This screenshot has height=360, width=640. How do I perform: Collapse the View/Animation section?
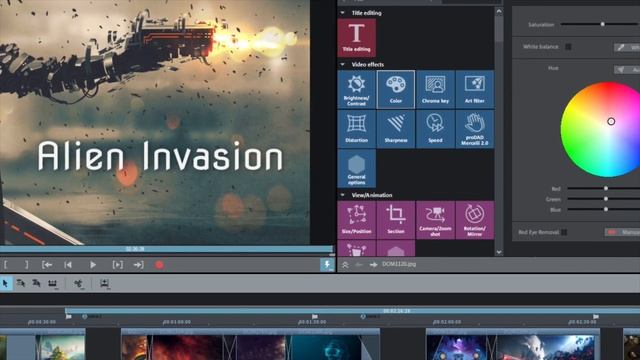(x=342, y=195)
